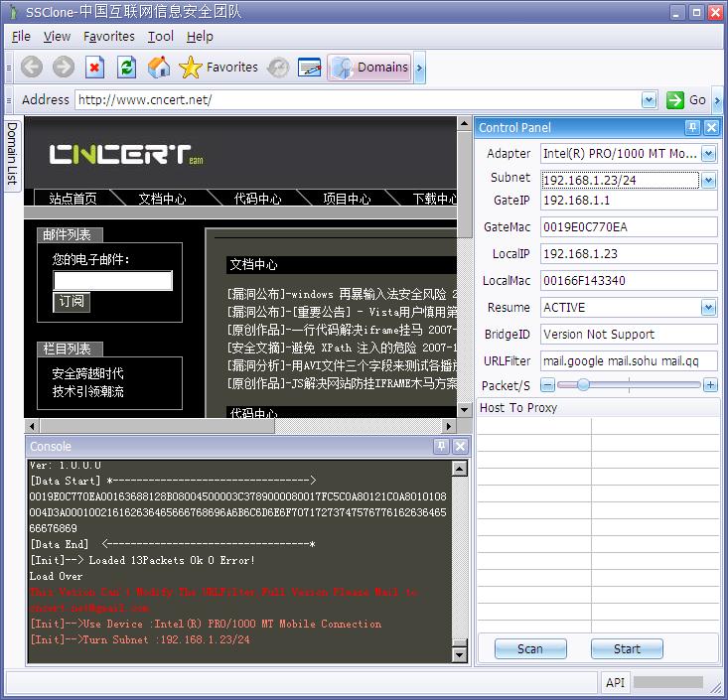Screen dimensions: 728x700
Task: Expand the Resume ACTIVE dropdown
Action: click(x=708, y=308)
